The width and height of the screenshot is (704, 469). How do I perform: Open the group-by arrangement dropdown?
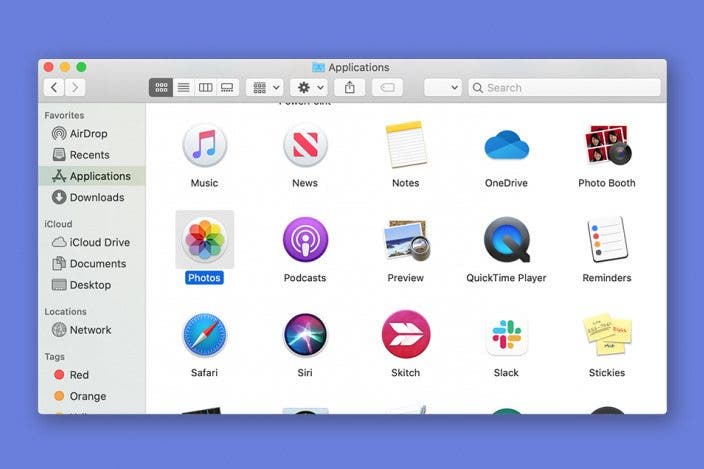264,88
